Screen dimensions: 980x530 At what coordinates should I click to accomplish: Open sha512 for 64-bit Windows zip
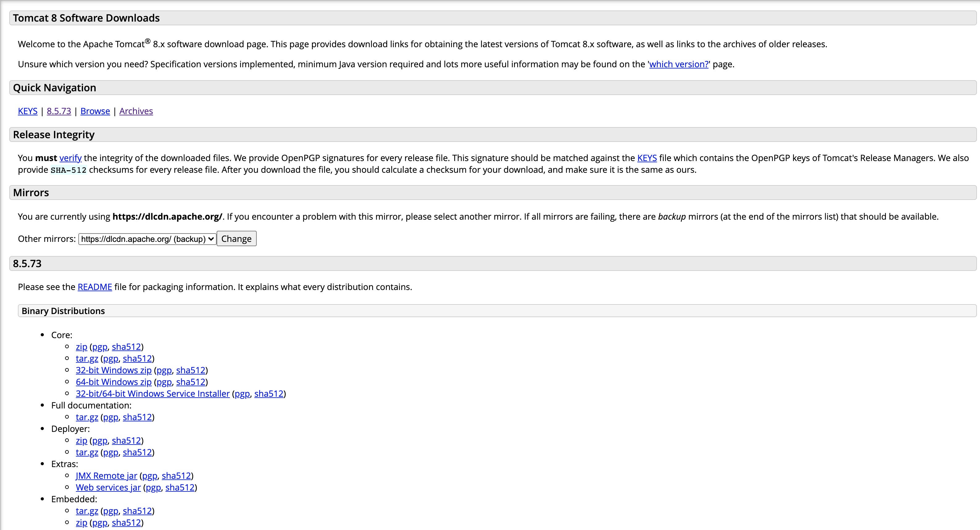(191, 382)
